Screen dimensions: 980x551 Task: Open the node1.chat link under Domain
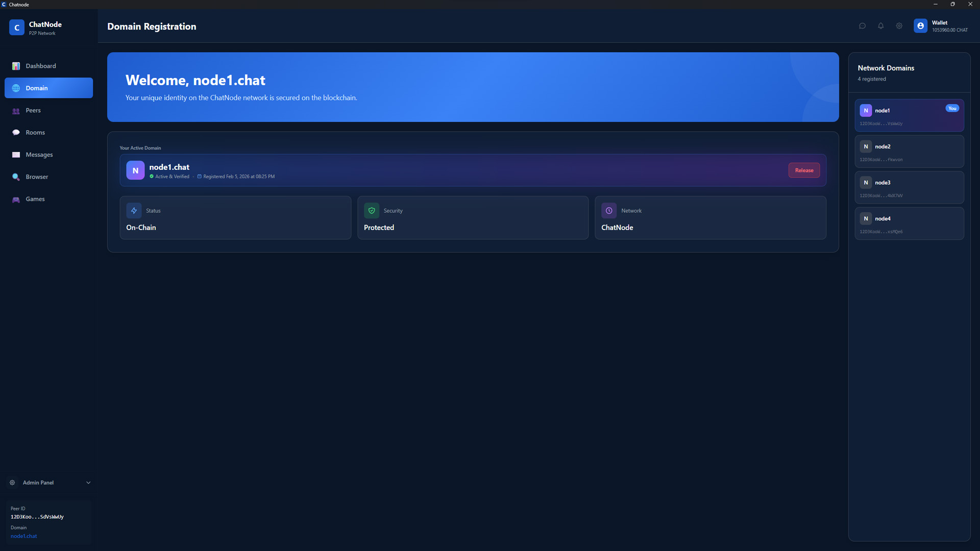23,536
